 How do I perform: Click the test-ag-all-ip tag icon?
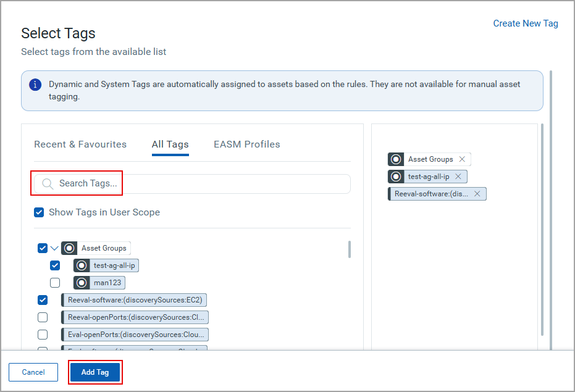81,265
